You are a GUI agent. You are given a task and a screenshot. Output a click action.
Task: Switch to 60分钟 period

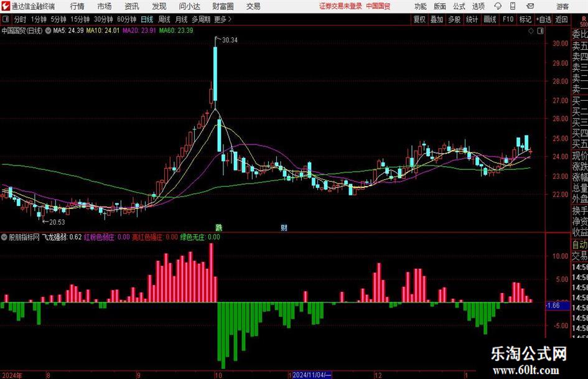tap(127, 19)
